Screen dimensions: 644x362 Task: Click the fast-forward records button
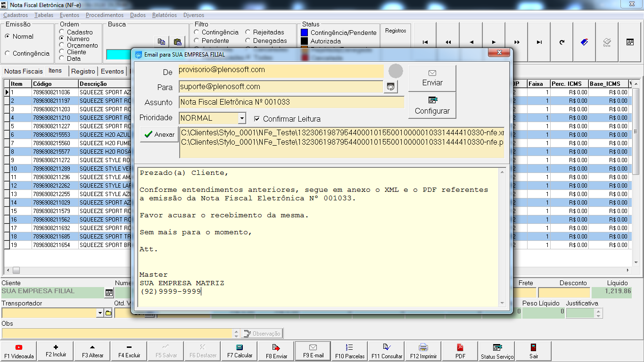[517, 42]
